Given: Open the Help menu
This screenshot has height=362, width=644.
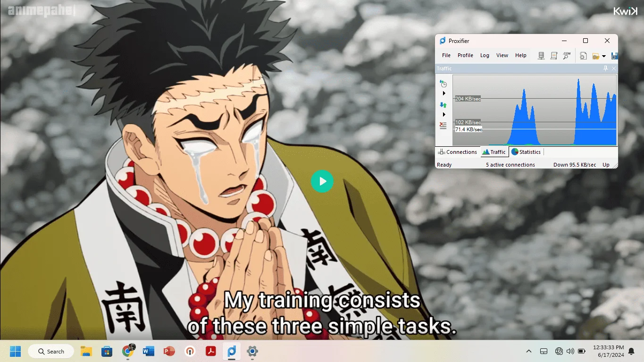Looking at the screenshot, I should tap(520, 55).
